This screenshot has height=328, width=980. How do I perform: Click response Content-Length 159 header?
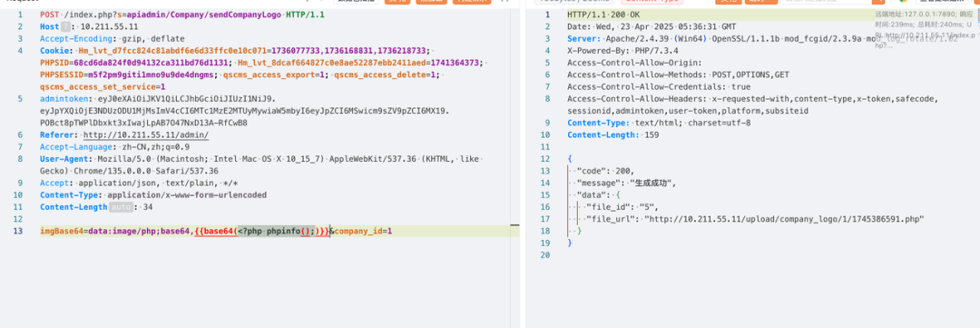click(613, 135)
